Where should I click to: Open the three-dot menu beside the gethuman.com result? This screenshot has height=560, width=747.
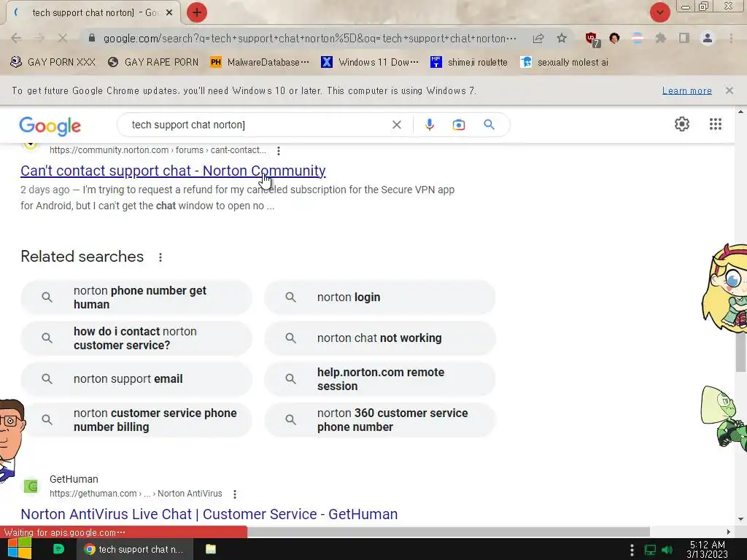(235, 494)
